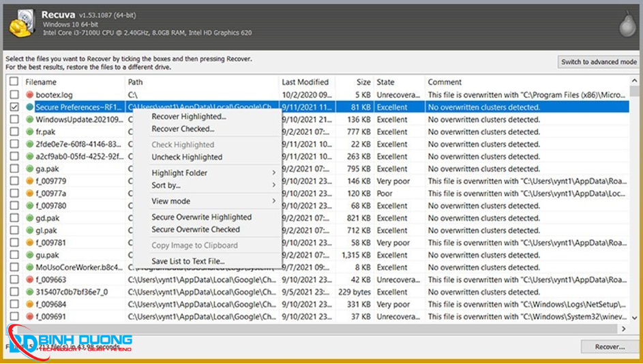The image size is (643, 364).
Task: Click the Piriform pear logo icon
Action: 627,25
